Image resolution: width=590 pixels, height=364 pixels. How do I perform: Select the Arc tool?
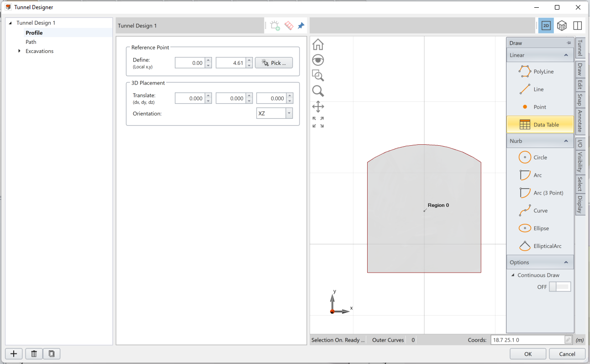[540, 175]
